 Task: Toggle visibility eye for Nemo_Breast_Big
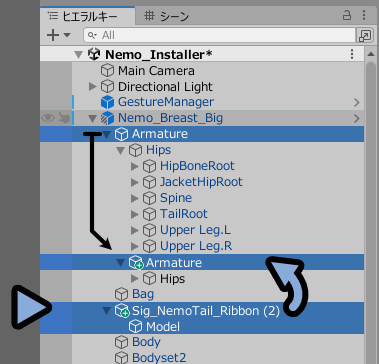pyautogui.click(x=48, y=118)
